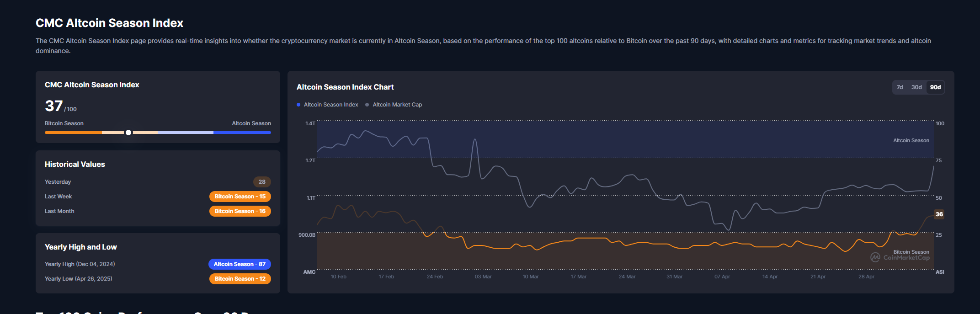Screen dimensions: 980x314
Task: Click the Altcoin Season Index Chart title
Action: [345, 87]
